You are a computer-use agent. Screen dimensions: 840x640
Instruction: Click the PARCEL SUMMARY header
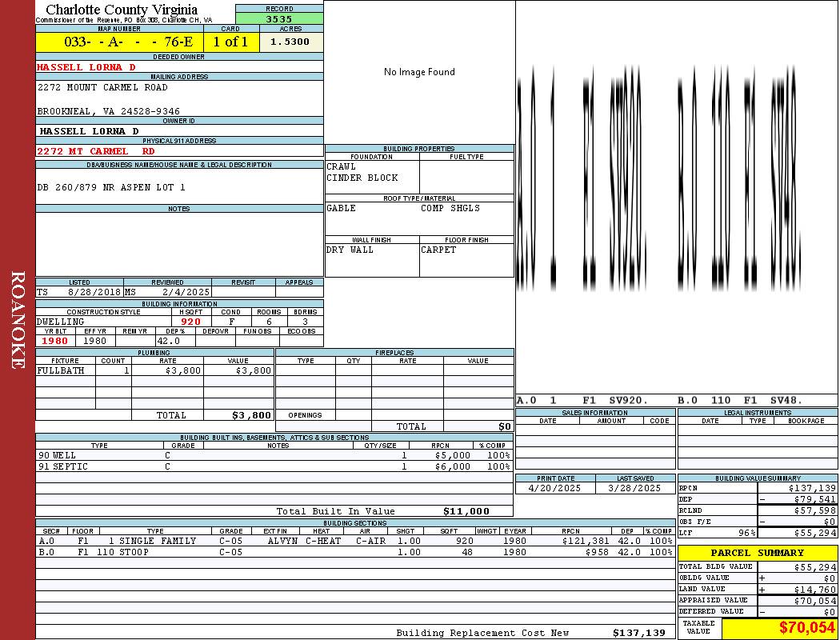(758, 553)
